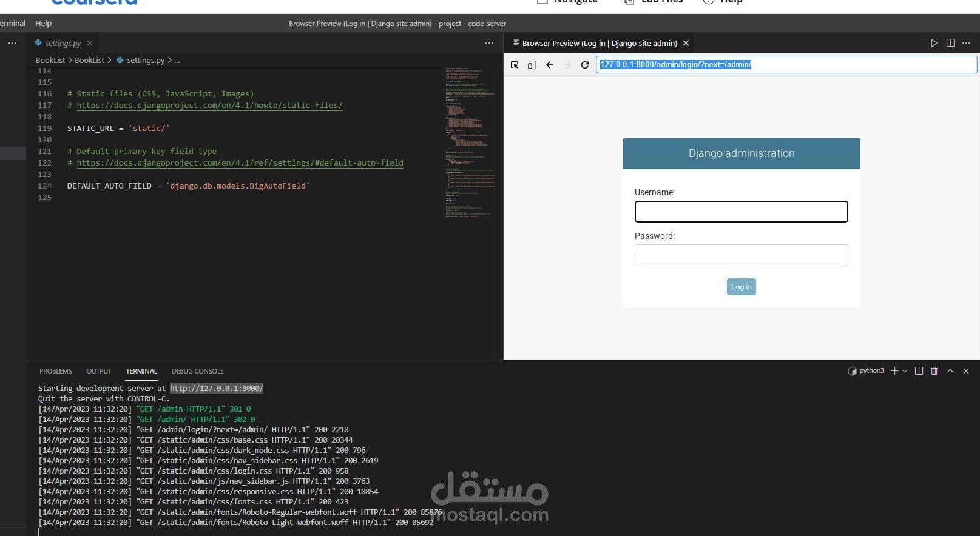Switch to the TERMINAL panel tab

click(x=141, y=371)
